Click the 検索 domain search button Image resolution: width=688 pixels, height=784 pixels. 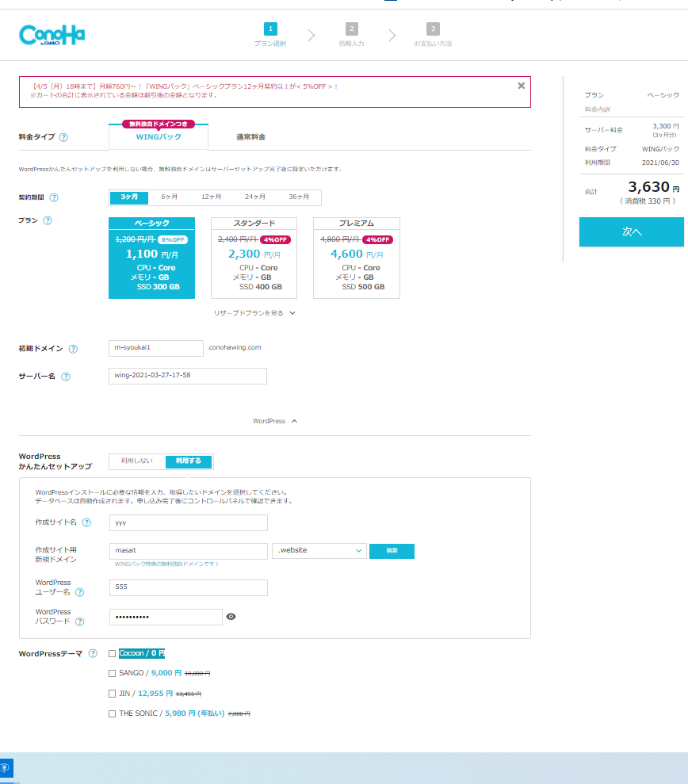click(x=392, y=551)
